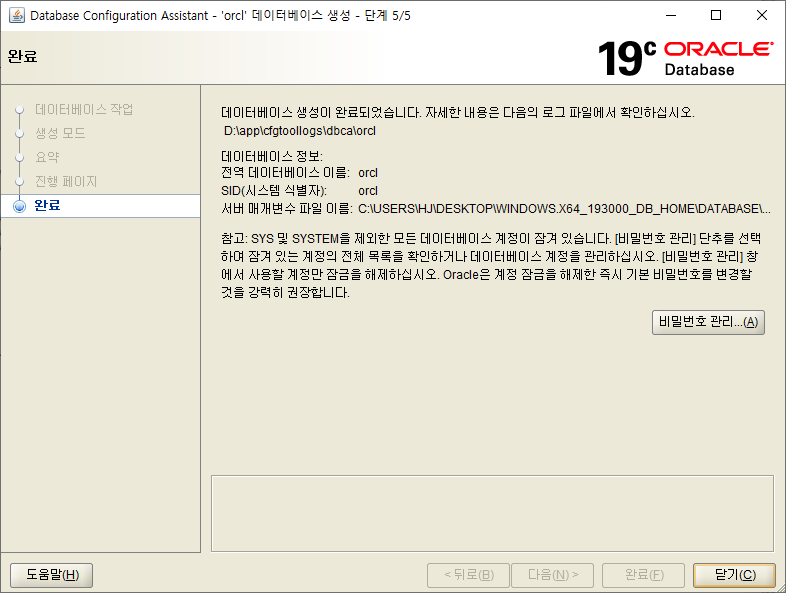Select the 완료 step in sidebar

100,206
